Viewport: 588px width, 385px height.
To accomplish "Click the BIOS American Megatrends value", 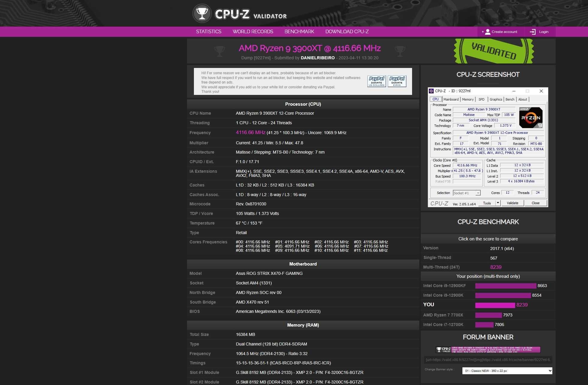I will pos(278,311).
